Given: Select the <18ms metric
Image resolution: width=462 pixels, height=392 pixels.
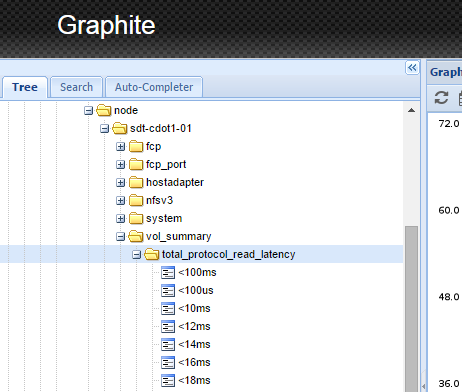Looking at the screenshot, I should coord(194,380).
